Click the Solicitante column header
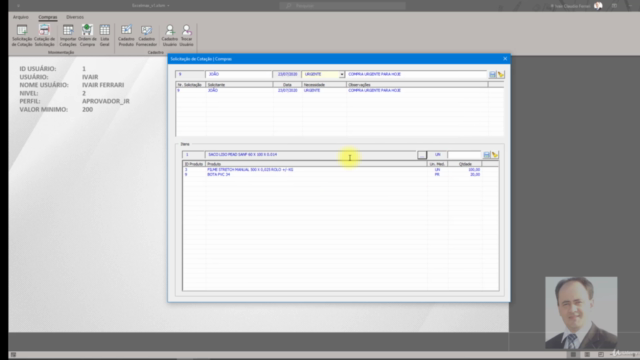The image size is (640, 360). tap(239, 84)
